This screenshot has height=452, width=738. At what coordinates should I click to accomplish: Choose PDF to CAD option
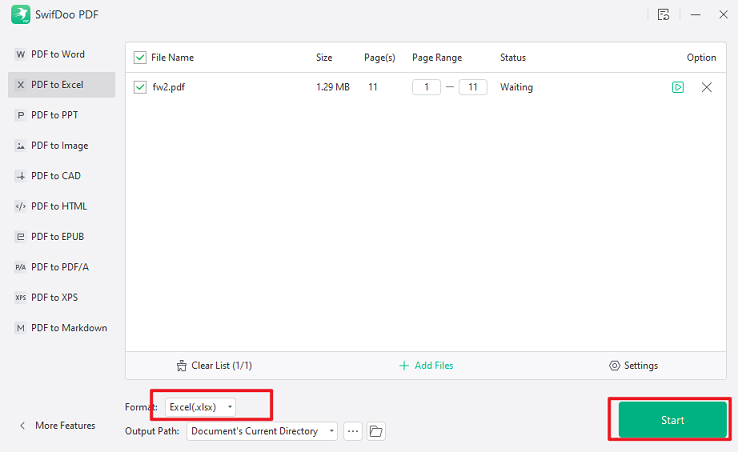pos(61,176)
